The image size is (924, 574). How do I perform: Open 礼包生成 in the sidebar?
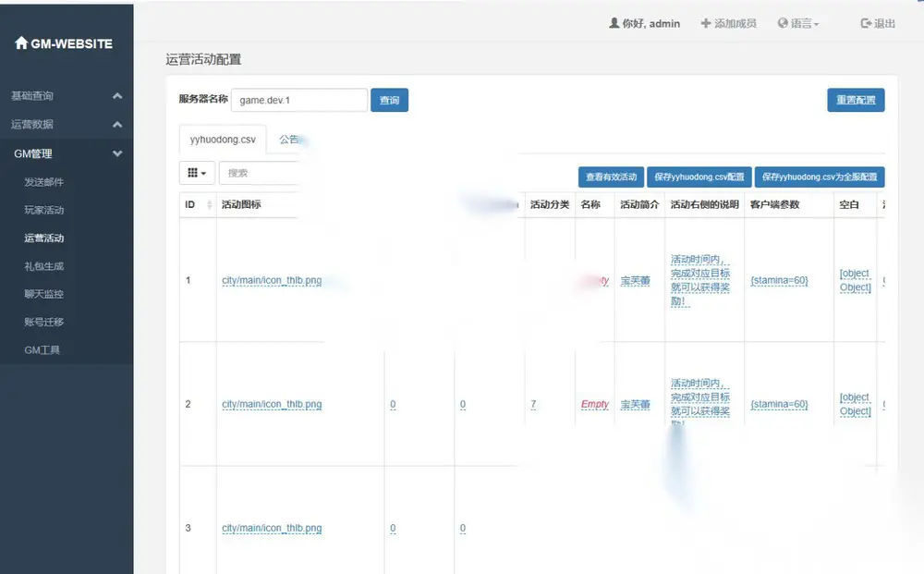(x=44, y=266)
